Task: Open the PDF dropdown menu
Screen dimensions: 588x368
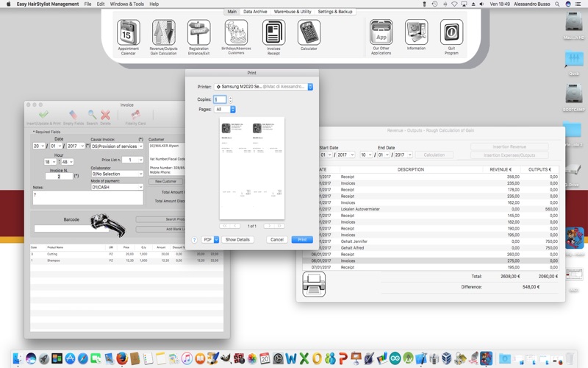Action: coord(210,240)
